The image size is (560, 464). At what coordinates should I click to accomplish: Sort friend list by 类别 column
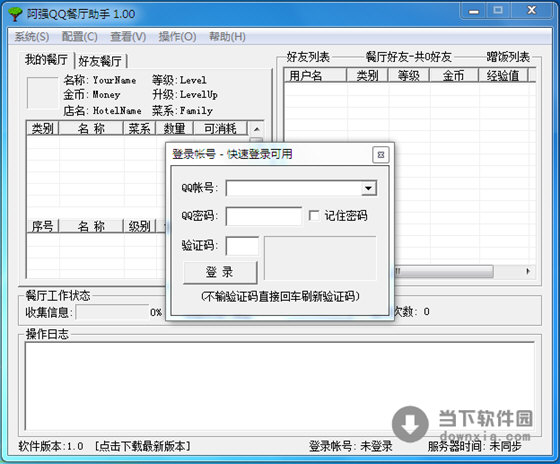pyautogui.click(x=367, y=76)
